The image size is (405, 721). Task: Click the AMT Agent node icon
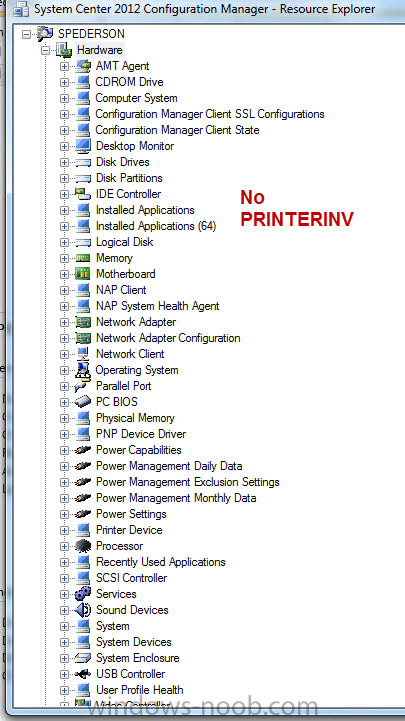[83, 66]
